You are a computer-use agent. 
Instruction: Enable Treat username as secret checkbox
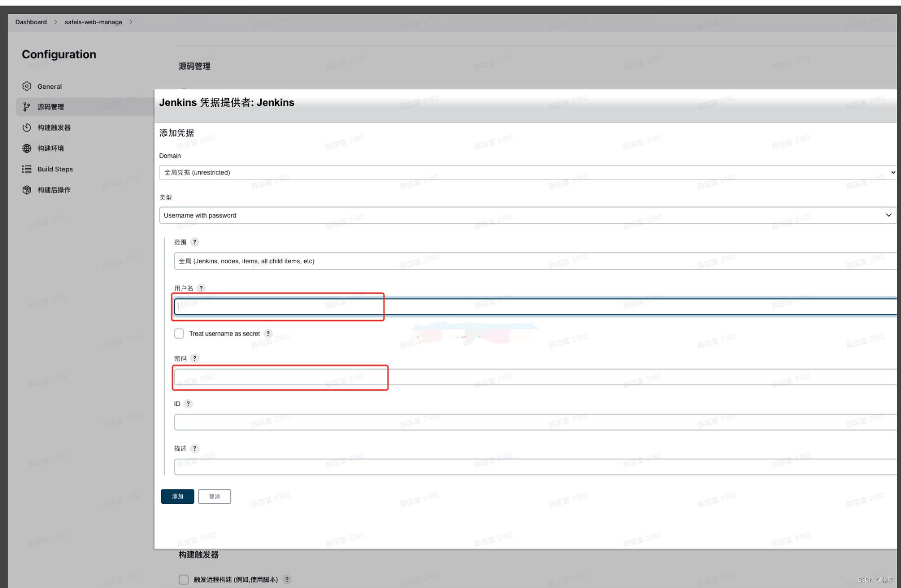(x=179, y=333)
